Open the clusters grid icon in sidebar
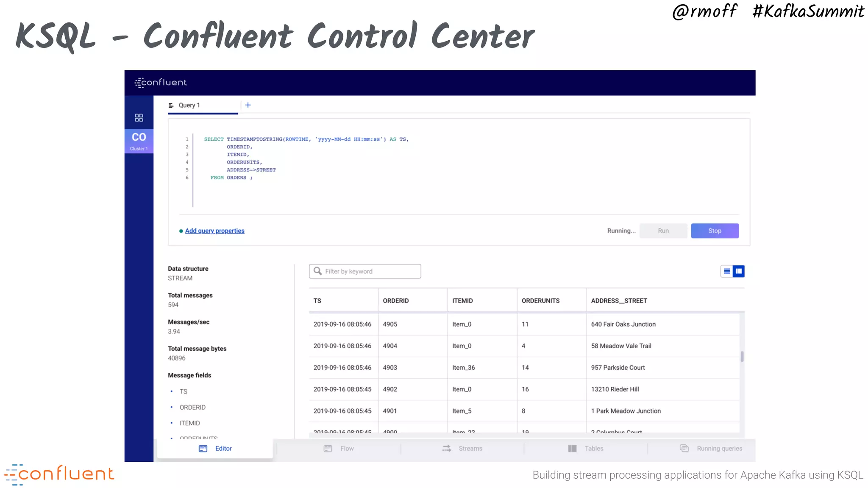 (x=139, y=117)
